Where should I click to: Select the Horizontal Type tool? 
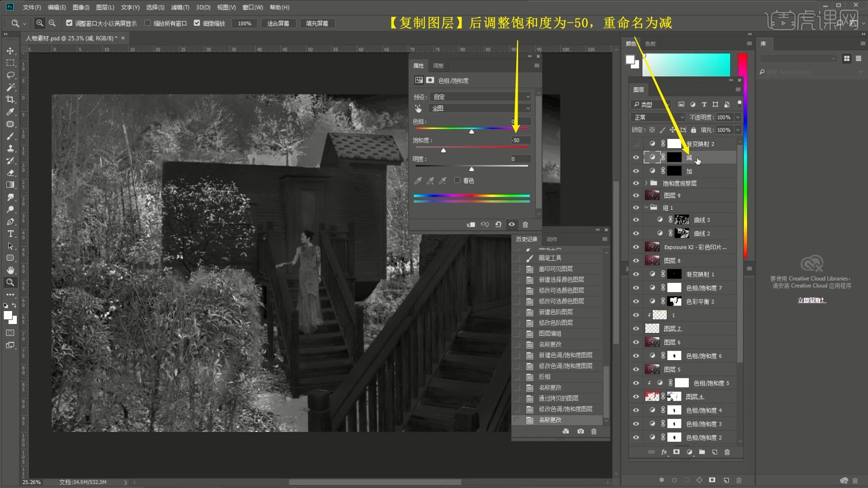[x=10, y=234]
